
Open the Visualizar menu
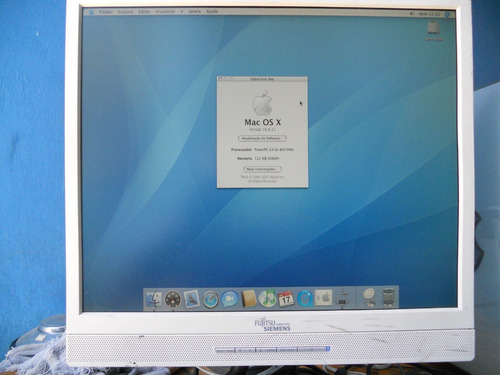pos(165,12)
